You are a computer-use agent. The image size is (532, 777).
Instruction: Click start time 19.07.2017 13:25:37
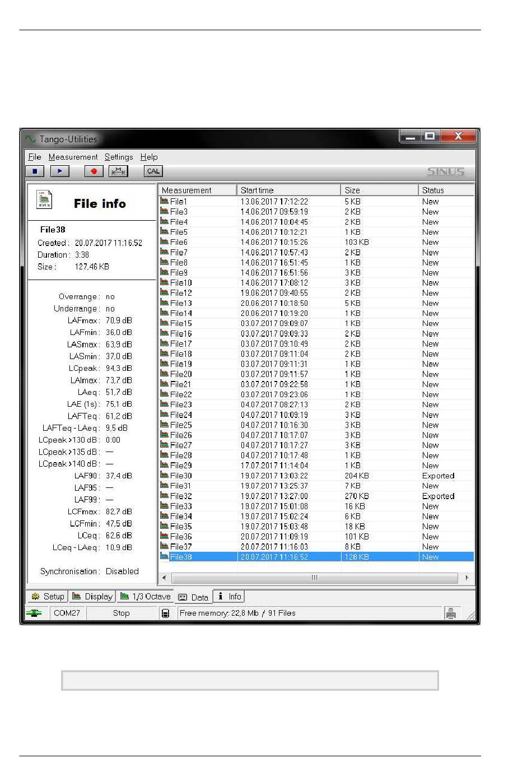[x=274, y=486]
